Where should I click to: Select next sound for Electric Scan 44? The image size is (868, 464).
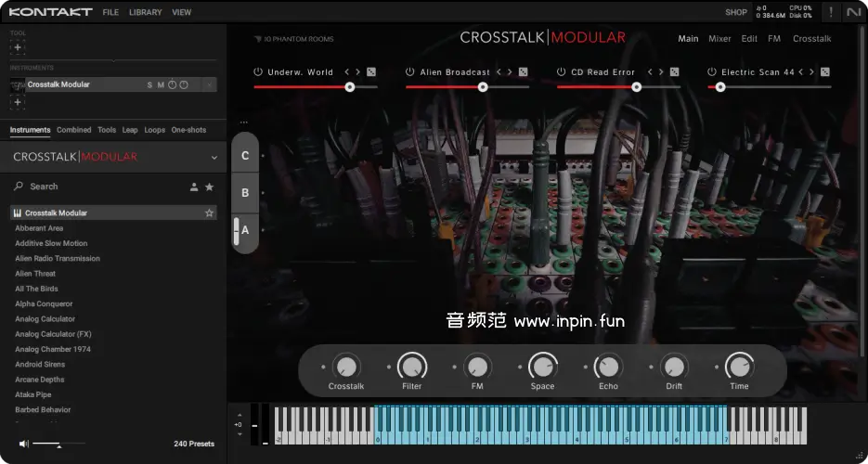pos(811,71)
